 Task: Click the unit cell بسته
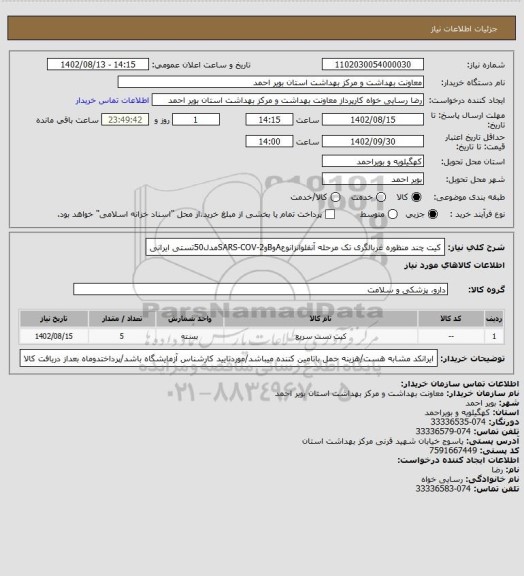(190, 336)
